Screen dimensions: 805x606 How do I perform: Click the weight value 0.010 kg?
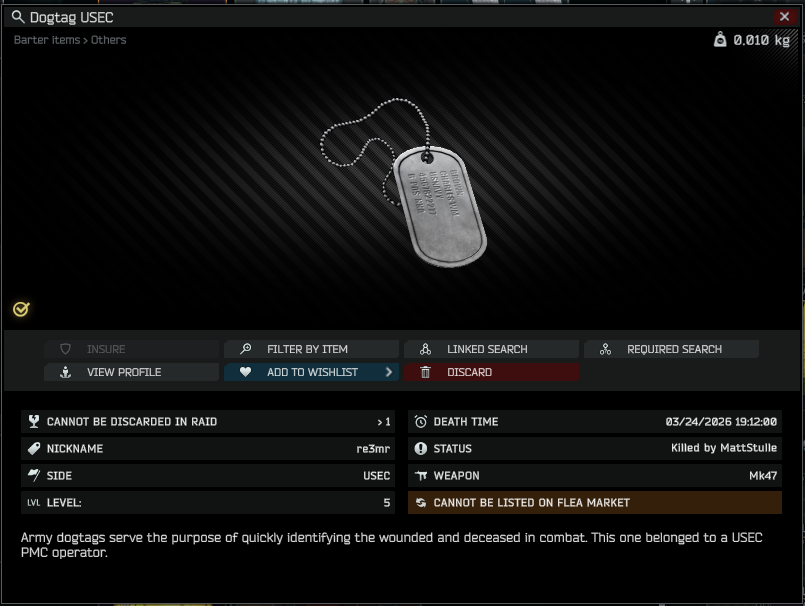coord(761,40)
